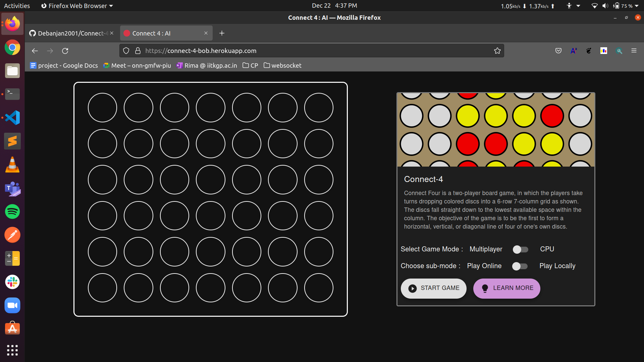Open Firefox from the Ubuntu dock
Screen dimensions: 644x362
12,24
